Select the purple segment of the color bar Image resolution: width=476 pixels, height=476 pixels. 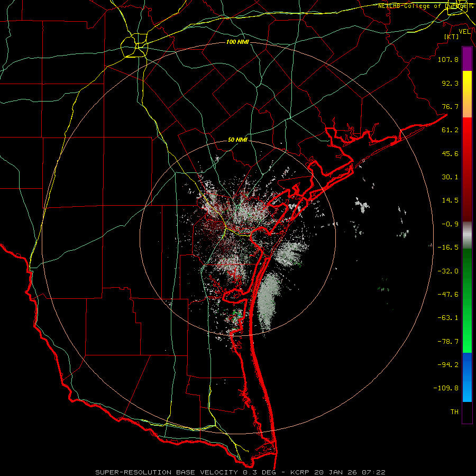467,59
